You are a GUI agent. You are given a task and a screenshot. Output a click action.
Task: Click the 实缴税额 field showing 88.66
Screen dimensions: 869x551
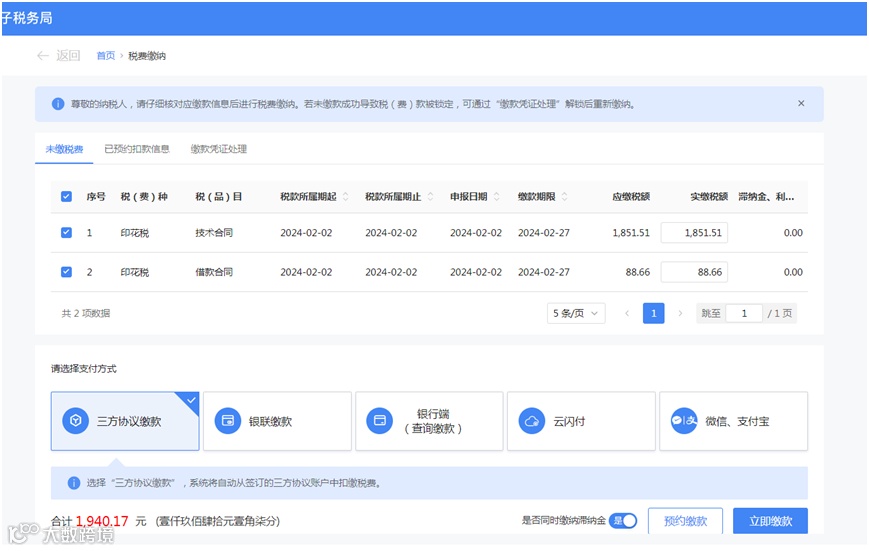click(694, 272)
